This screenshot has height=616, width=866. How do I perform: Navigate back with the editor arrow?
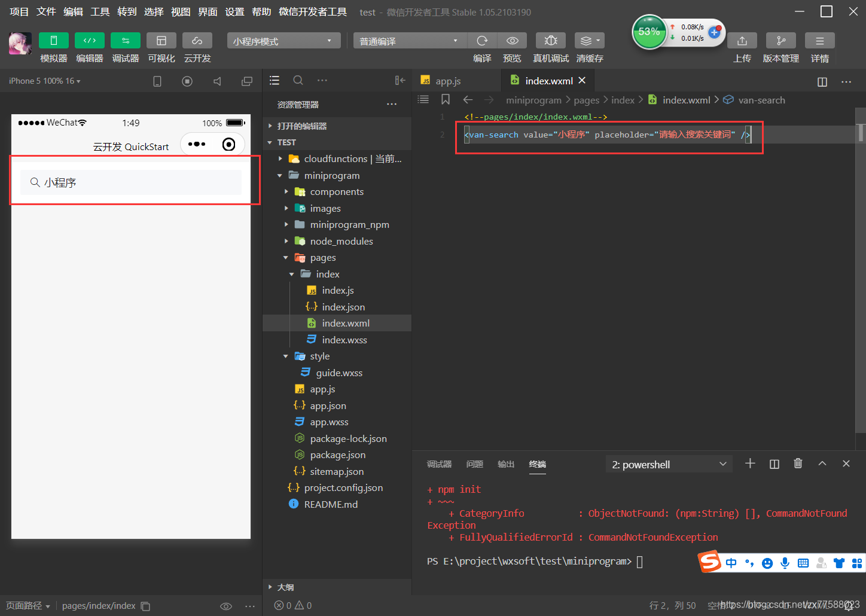[468, 99]
